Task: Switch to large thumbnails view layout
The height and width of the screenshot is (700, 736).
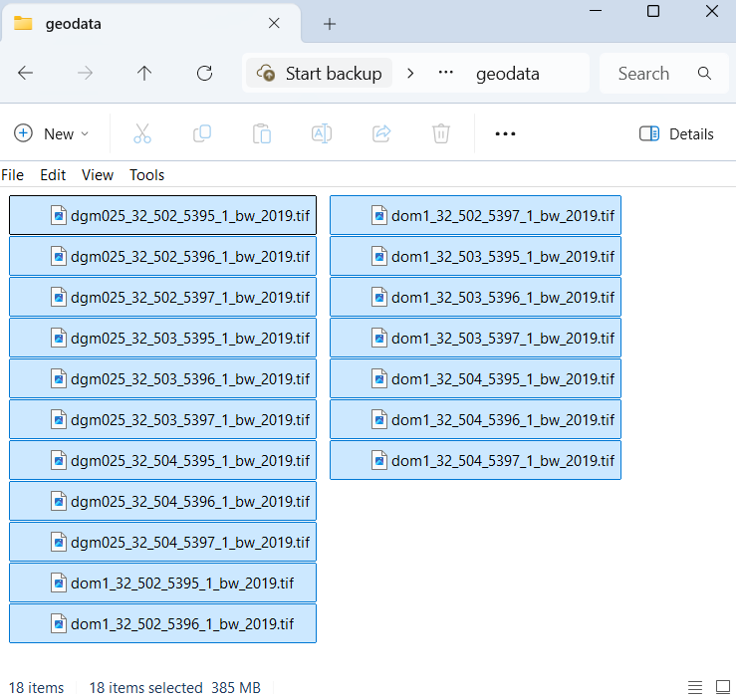Action: [720, 688]
